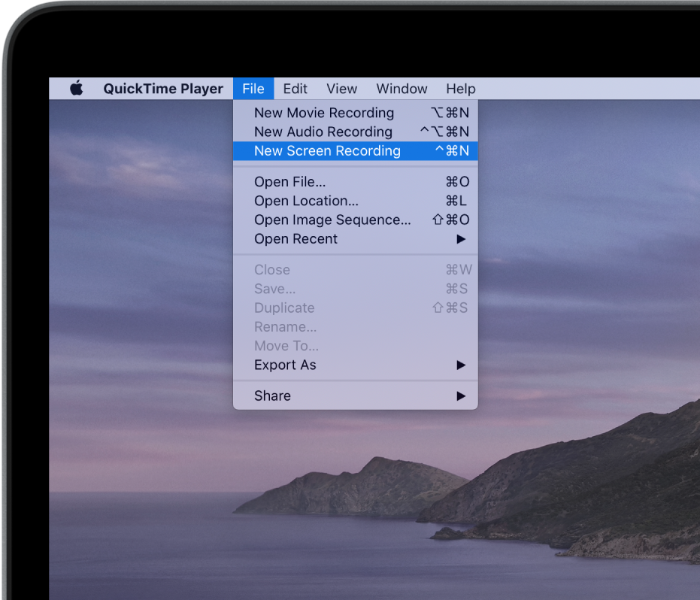Viewport: 700px width, 600px height.
Task: Expand the Open Recent submenu
Action: (296, 239)
